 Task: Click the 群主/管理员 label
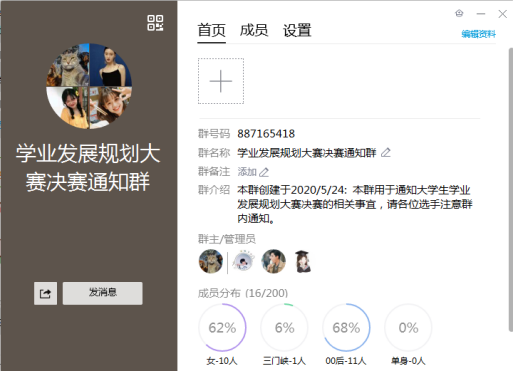[227, 239]
